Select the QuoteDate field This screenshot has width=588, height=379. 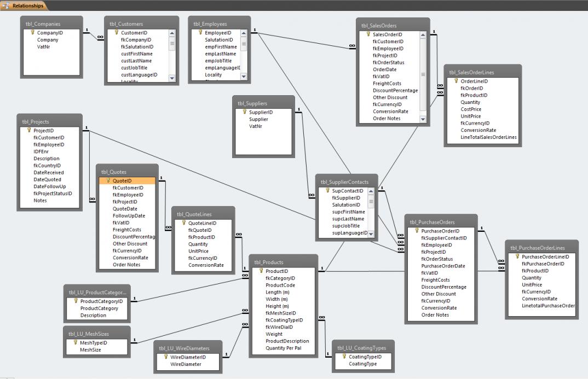(x=125, y=208)
